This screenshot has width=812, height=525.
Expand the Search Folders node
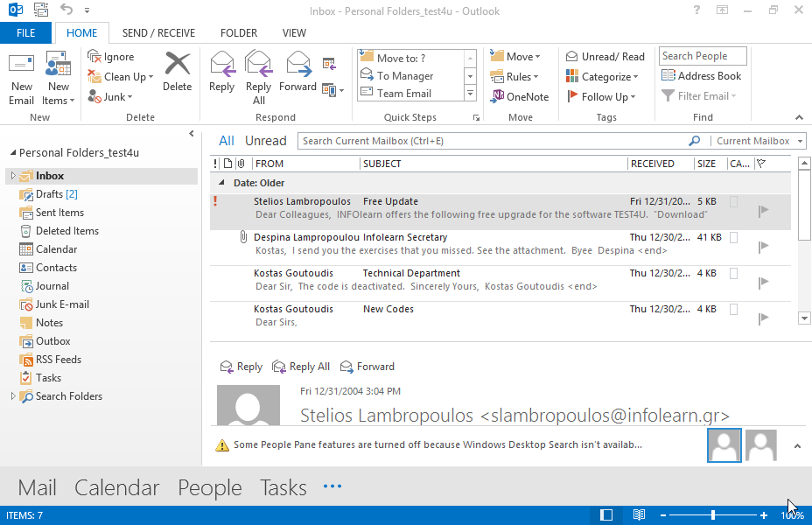click(x=13, y=396)
